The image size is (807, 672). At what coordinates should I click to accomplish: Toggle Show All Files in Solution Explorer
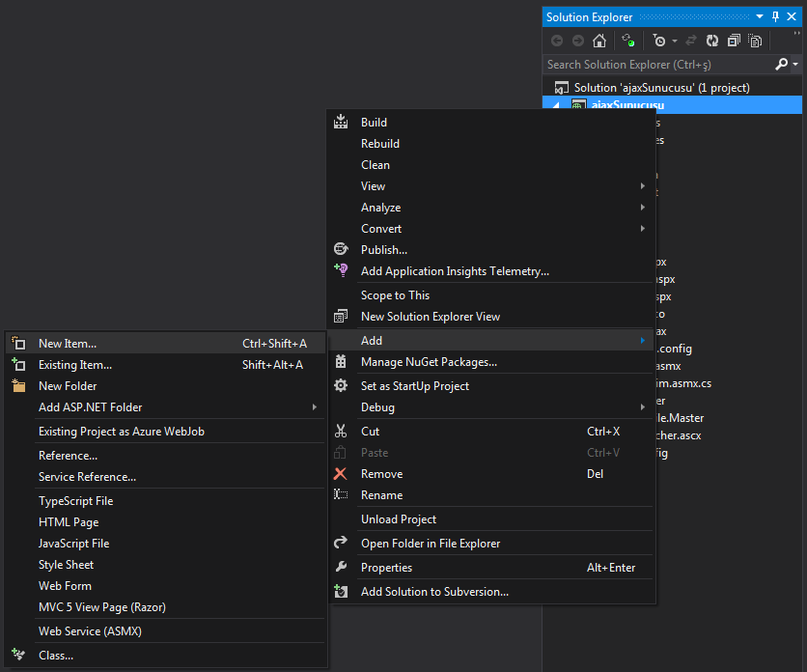pos(755,41)
